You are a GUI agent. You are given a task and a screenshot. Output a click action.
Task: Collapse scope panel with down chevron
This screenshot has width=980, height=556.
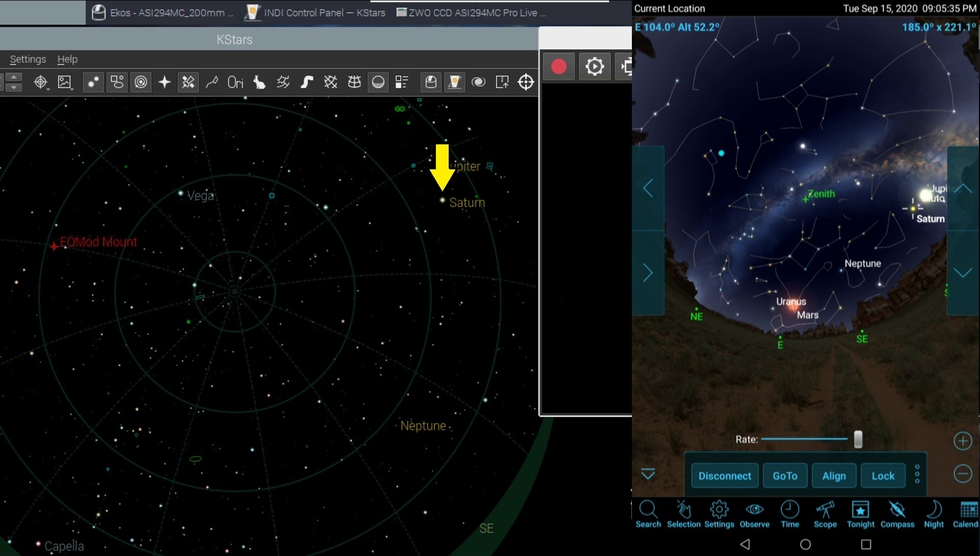pyautogui.click(x=648, y=475)
